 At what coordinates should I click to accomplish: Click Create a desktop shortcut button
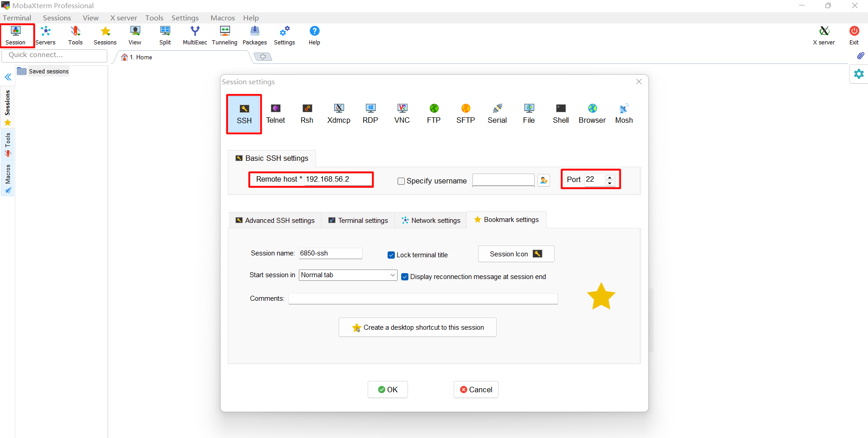[417, 327]
